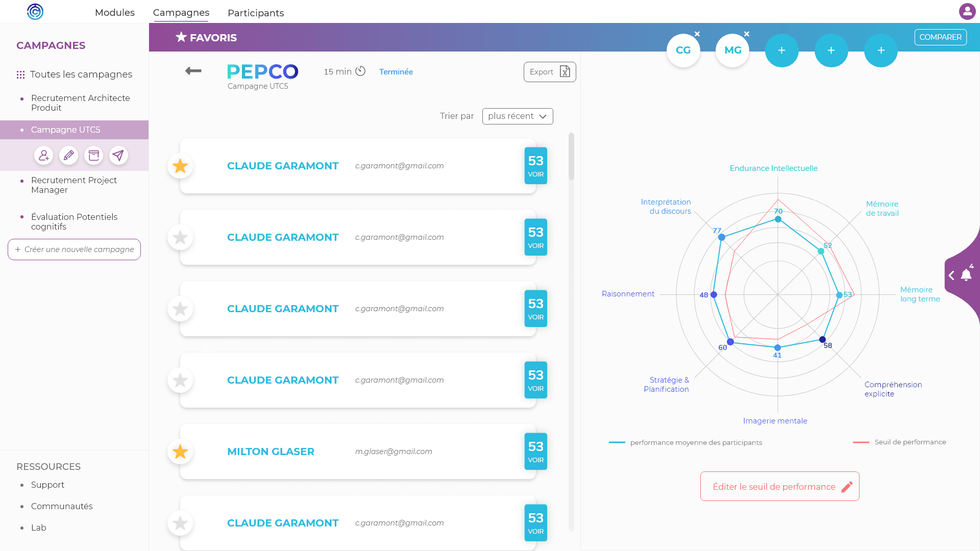This screenshot has height=551, width=980.
Task: Click the add participant icon under Campagne UTC5
Action: tap(44, 155)
